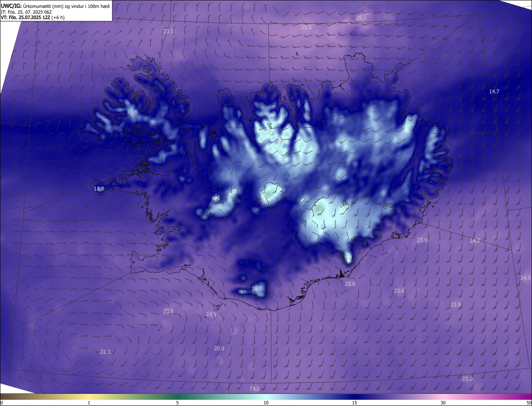Click the 15 label on the color scale
Screen dimensions: 532x406
click(x=355, y=403)
